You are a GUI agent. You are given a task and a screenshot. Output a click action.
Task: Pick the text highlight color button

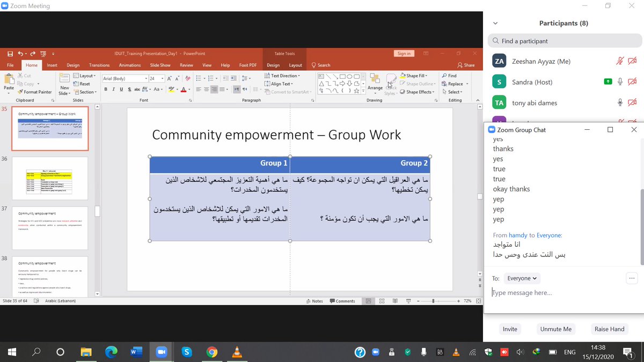point(171,89)
